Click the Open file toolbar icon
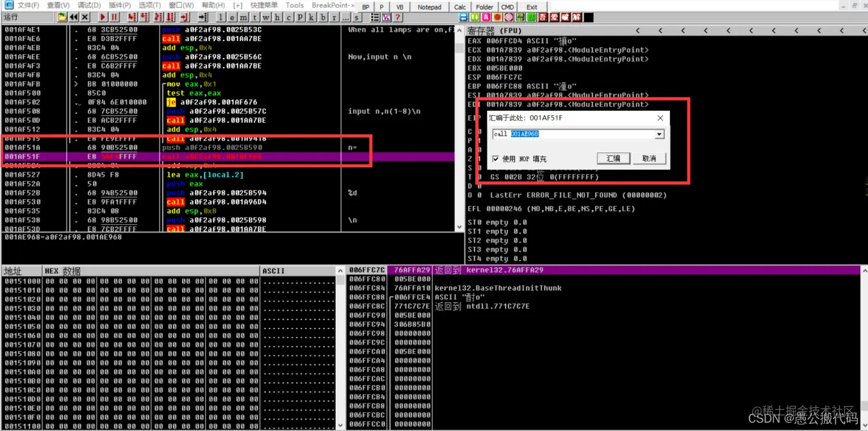The height and width of the screenshot is (431, 868). [x=62, y=17]
